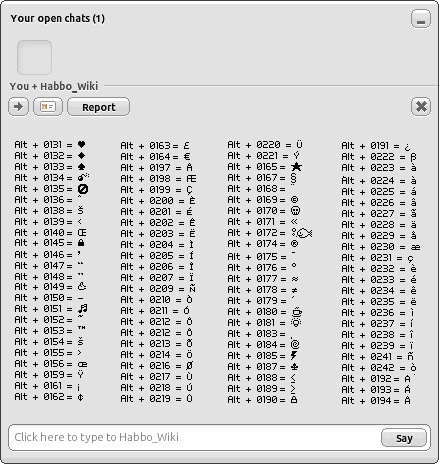
Task: Click the coffee cup beside Alt + 0180
Action: [296, 312]
